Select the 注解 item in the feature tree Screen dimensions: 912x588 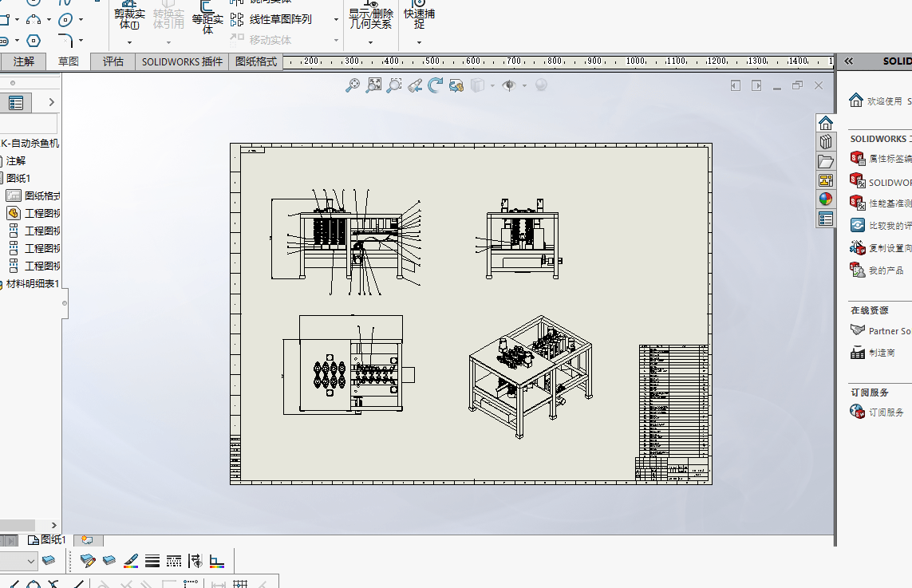point(15,160)
